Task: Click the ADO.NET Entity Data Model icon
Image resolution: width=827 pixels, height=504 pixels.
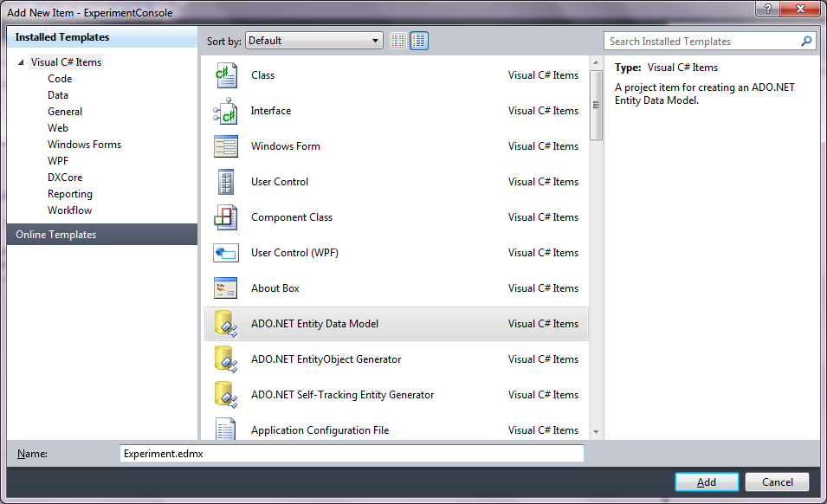Action: click(226, 324)
